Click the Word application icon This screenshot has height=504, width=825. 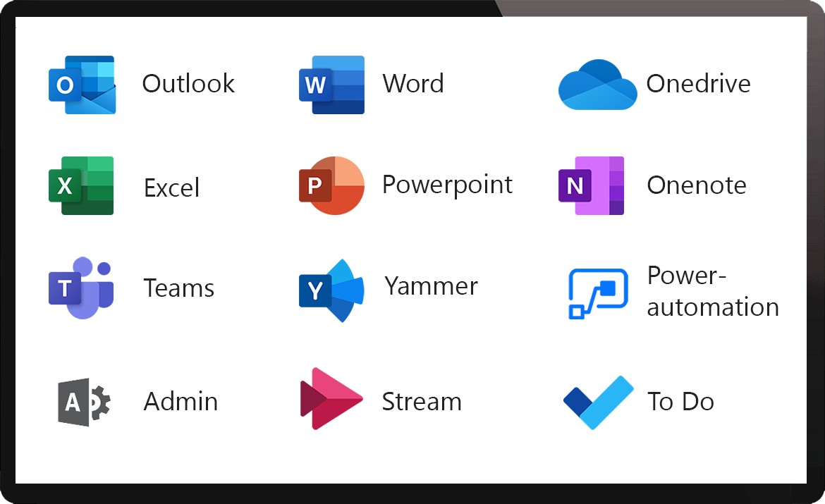pyautogui.click(x=331, y=85)
